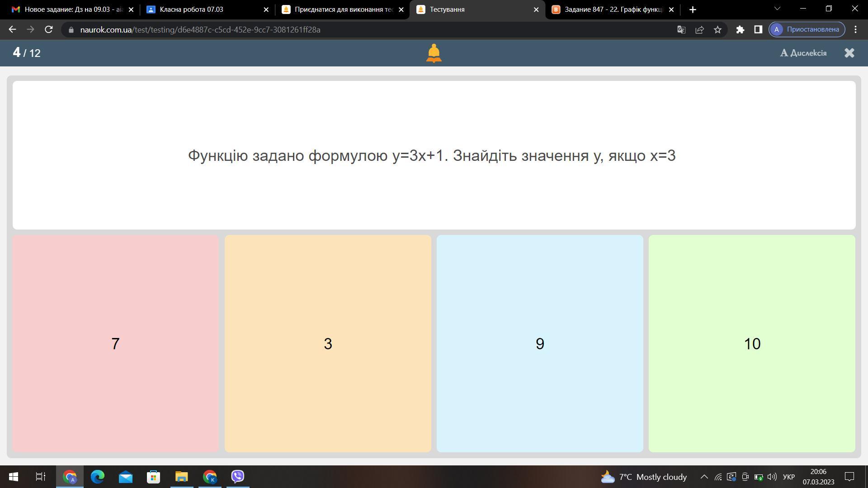Click the share page icon
This screenshot has height=488, width=868.
click(699, 29)
